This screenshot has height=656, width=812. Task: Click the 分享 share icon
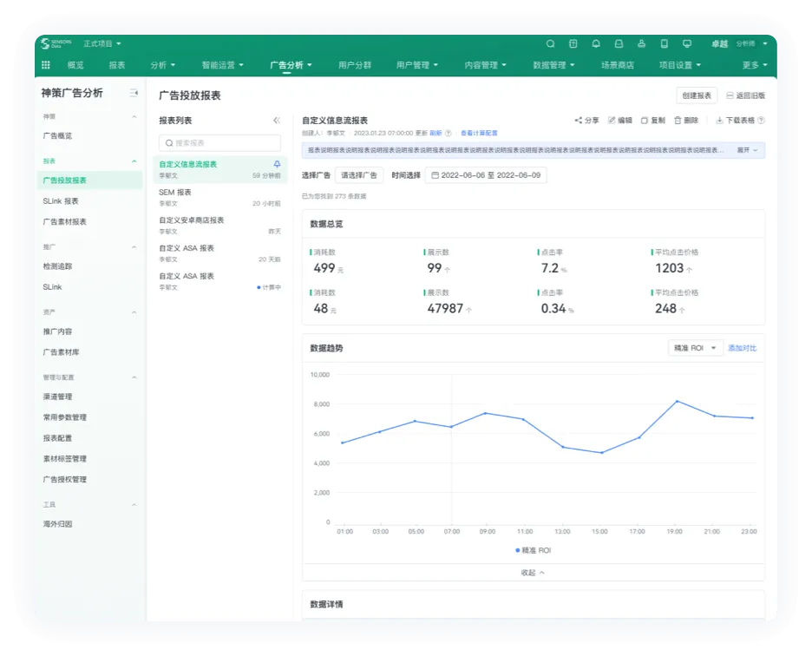[x=579, y=121]
